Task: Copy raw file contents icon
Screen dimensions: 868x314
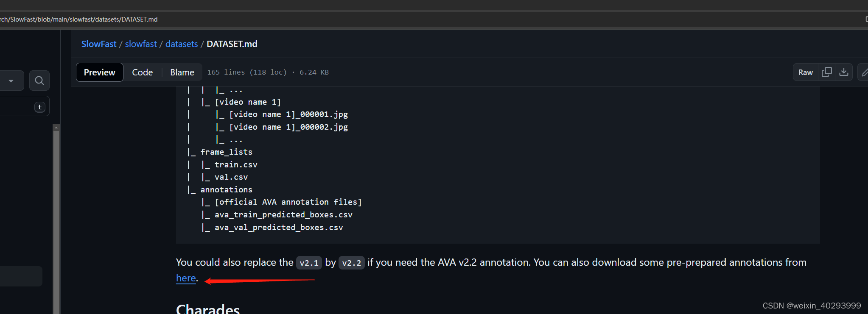Action: pyautogui.click(x=827, y=72)
